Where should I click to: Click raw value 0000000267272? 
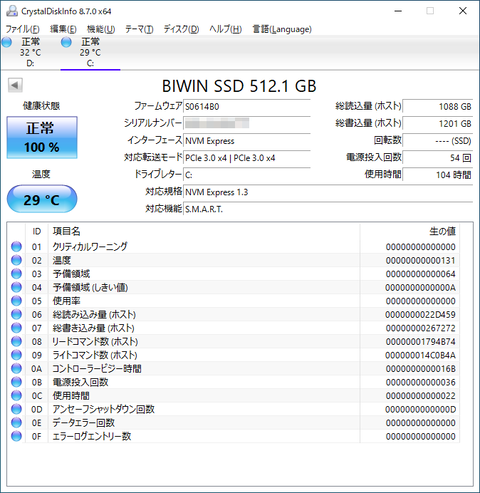(x=421, y=328)
